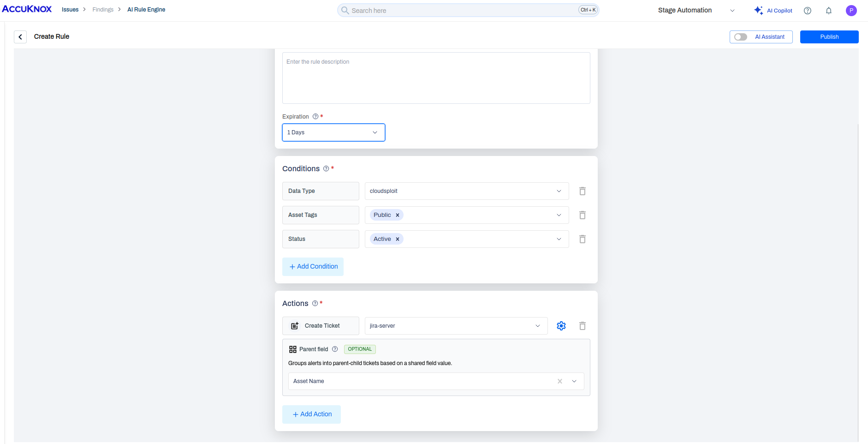Viewport: 868px width, 444px height.
Task: Navigate to Issues breadcrumb
Action: (x=70, y=10)
